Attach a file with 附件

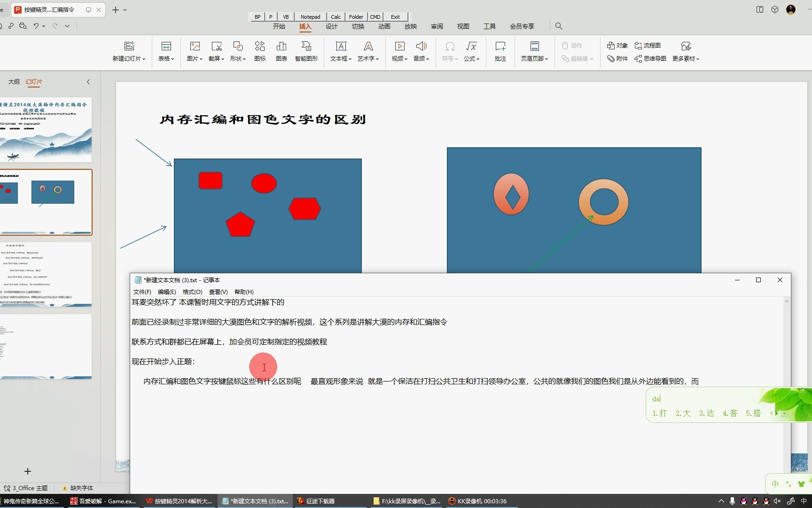click(x=617, y=59)
